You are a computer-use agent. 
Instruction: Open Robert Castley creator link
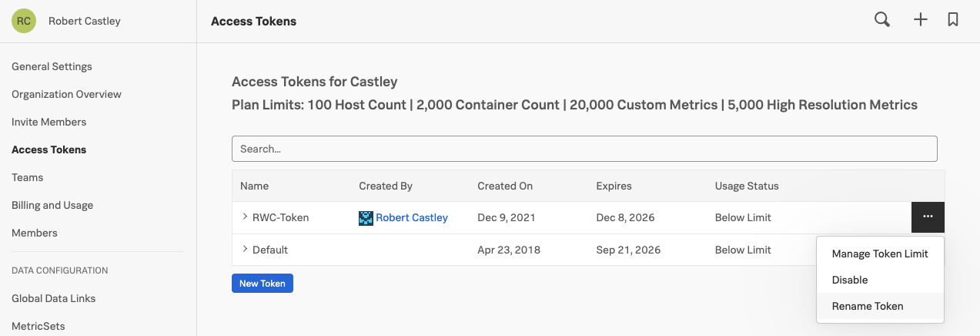pyautogui.click(x=412, y=218)
